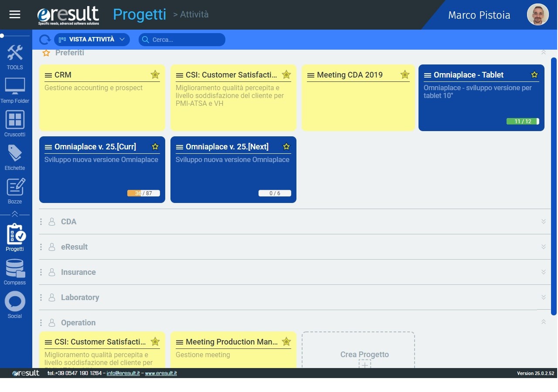Select Progetti in the sidebar
The image size is (558, 392).
[x=15, y=238]
